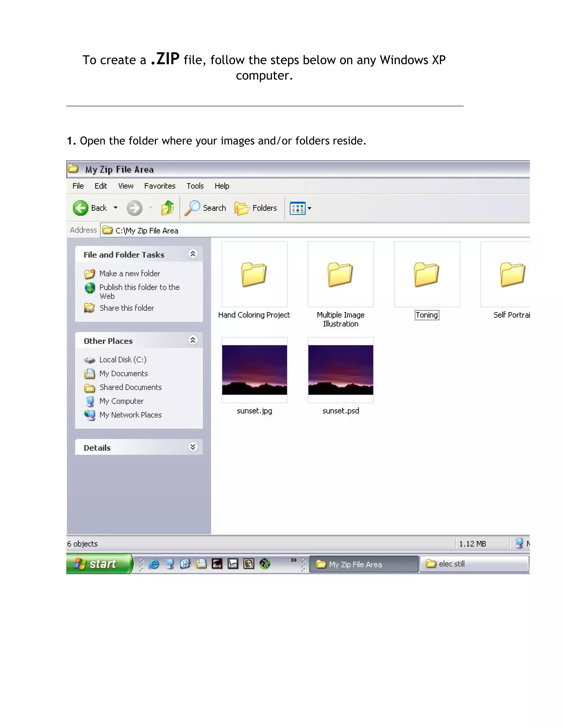The height and width of the screenshot is (728, 563).
Task: Open the Views dropdown arrow
Action: (x=310, y=208)
